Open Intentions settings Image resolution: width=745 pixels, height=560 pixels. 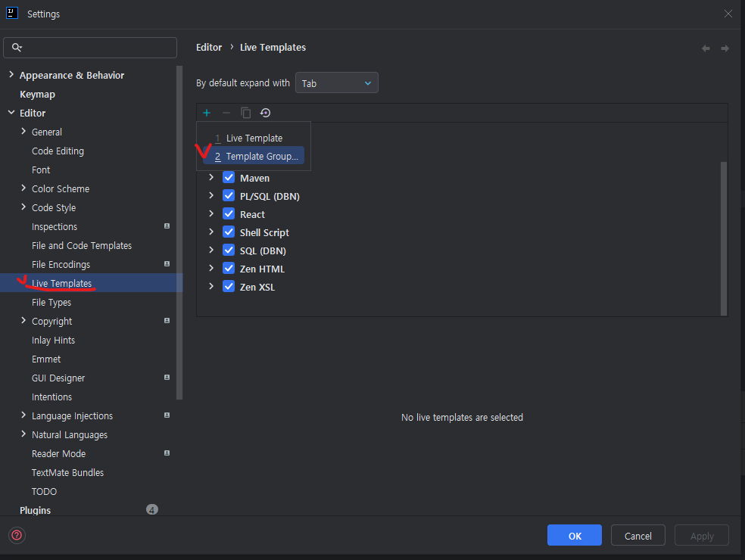click(x=51, y=397)
